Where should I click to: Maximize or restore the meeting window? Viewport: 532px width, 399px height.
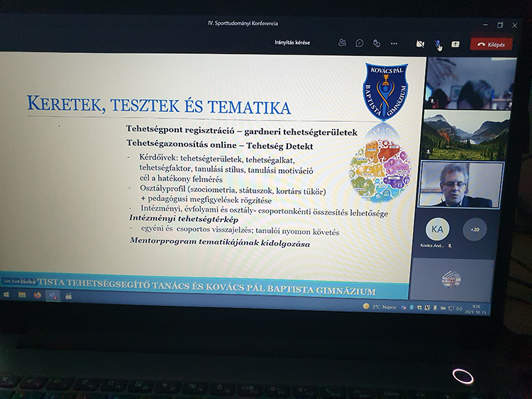(x=500, y=26)
